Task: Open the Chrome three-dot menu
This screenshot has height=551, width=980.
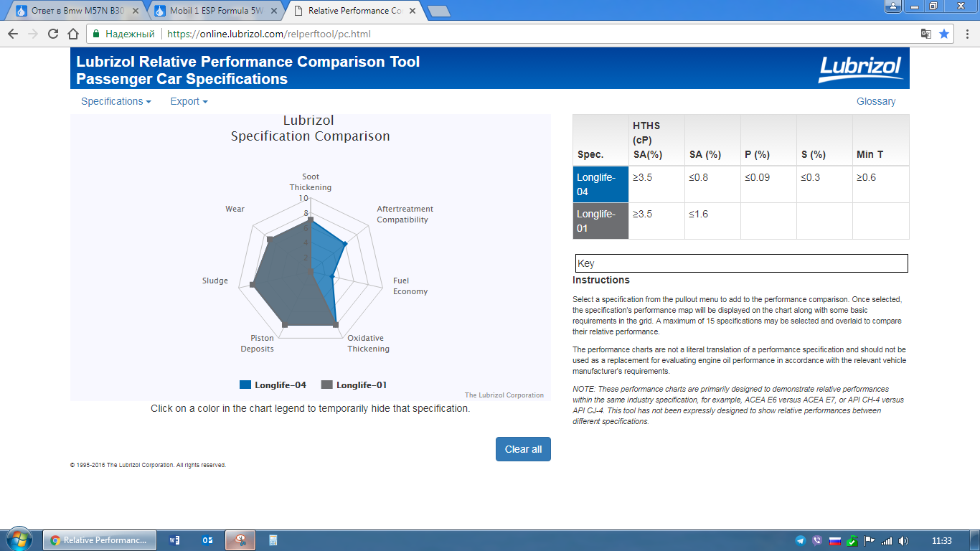Action: pos(966,34)
